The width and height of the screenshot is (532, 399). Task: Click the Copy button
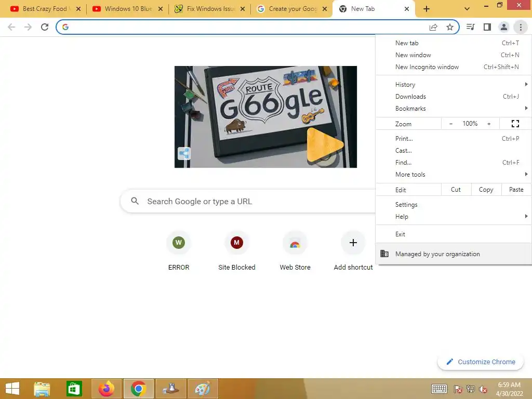tap(486, 190)
